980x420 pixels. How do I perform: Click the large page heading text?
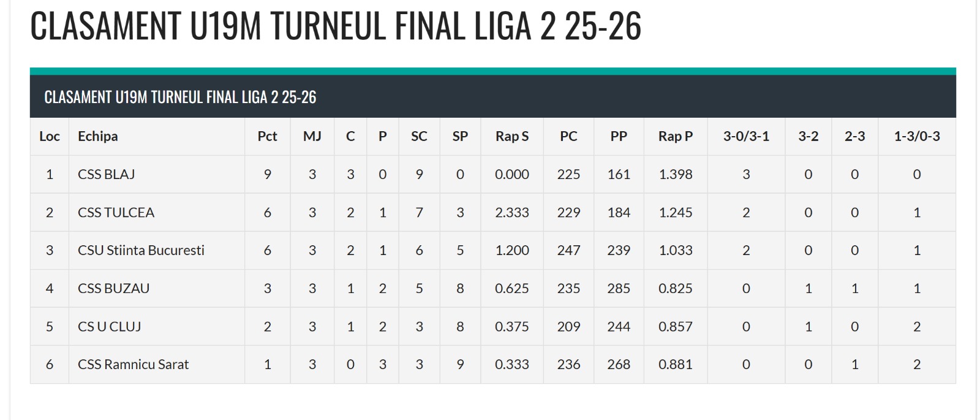tap(336, 26)
